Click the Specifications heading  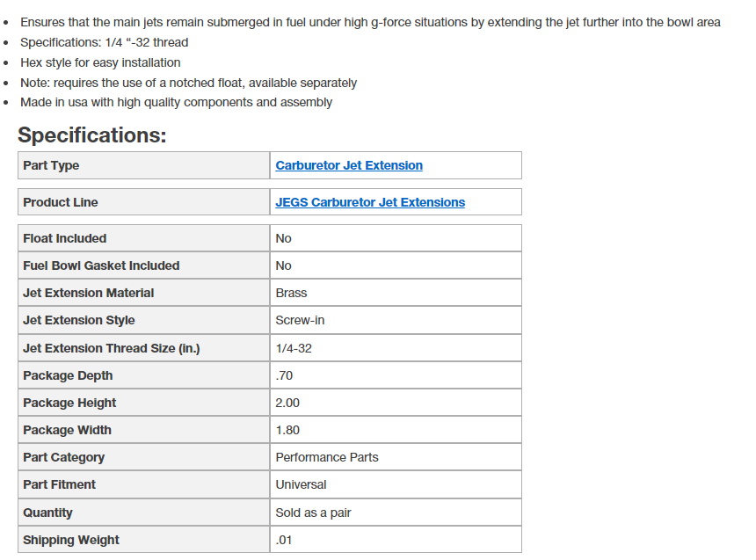tap(91, 135)
